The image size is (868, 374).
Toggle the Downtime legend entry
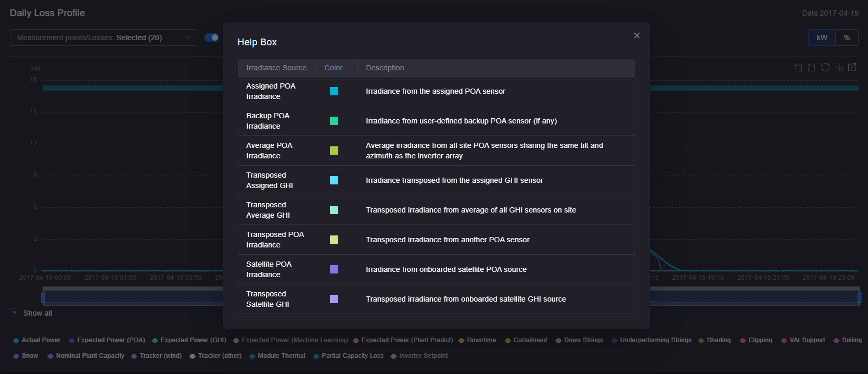[477, 340]
